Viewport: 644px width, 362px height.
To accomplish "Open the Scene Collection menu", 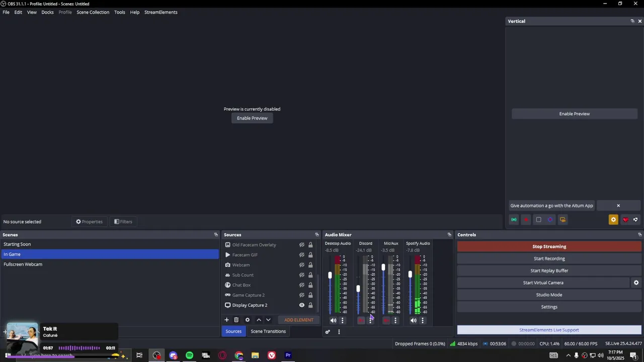I will coord(93,12).
